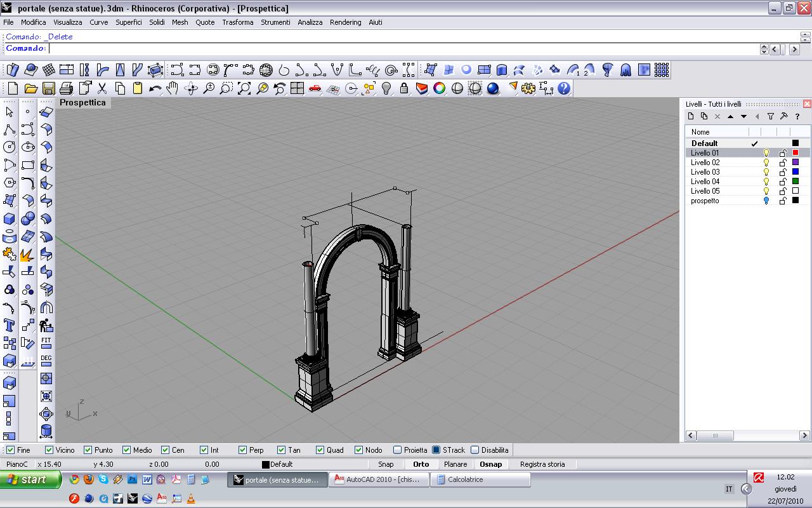Click the command line right arrow button
The image size is (812, 508).
click(x=794, y=49)
